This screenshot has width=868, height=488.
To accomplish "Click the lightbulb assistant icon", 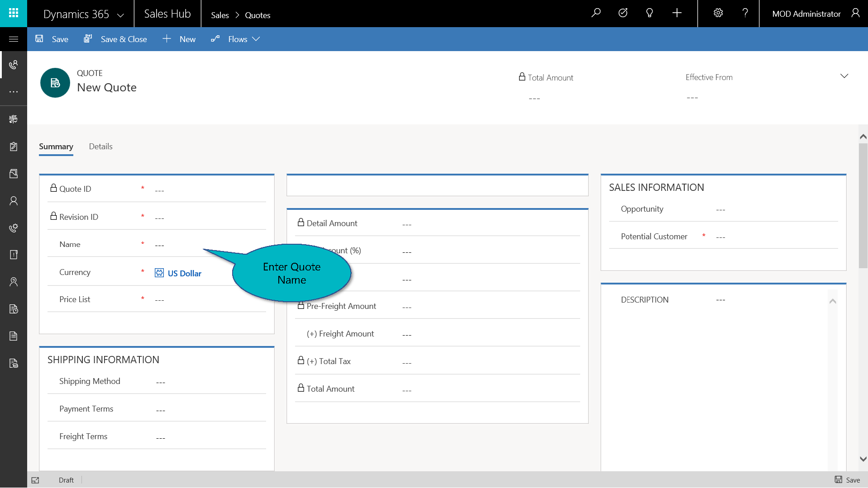I will tap(649, 13).
